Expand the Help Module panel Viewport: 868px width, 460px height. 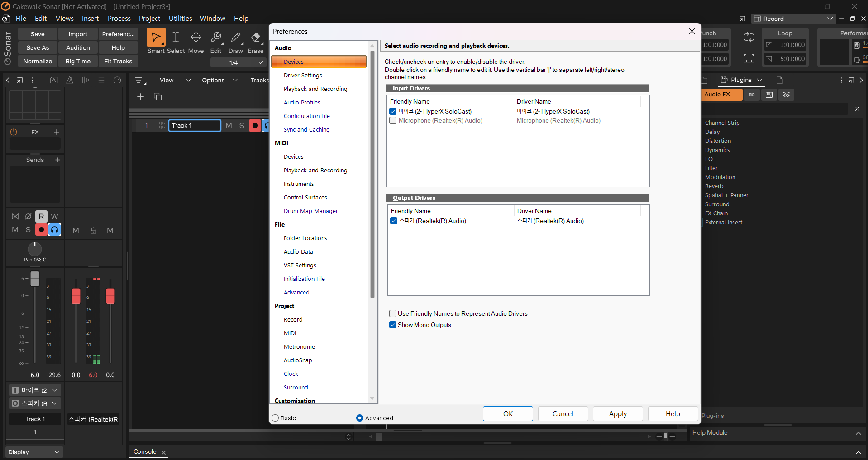point(858,433)
